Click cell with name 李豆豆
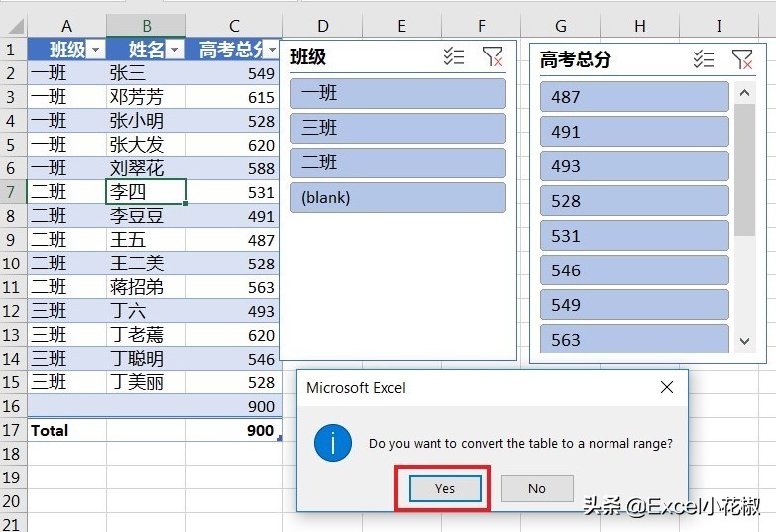 click(x=146, y=216)
